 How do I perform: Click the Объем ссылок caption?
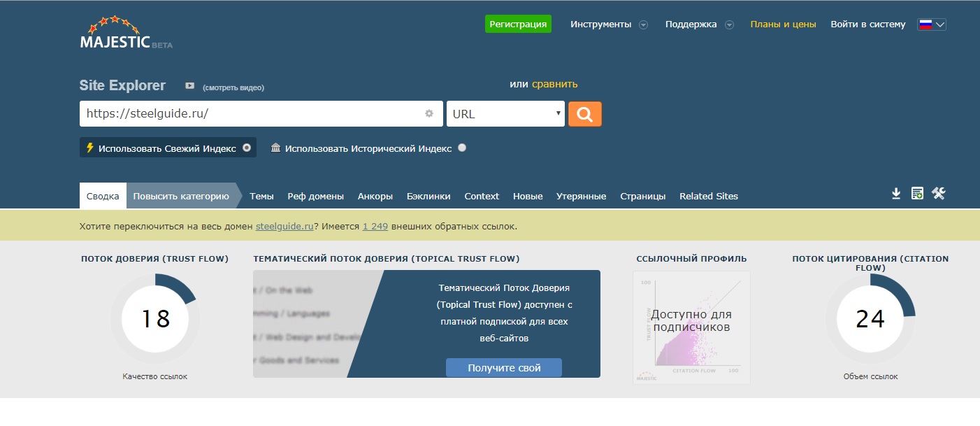point(870,376)
